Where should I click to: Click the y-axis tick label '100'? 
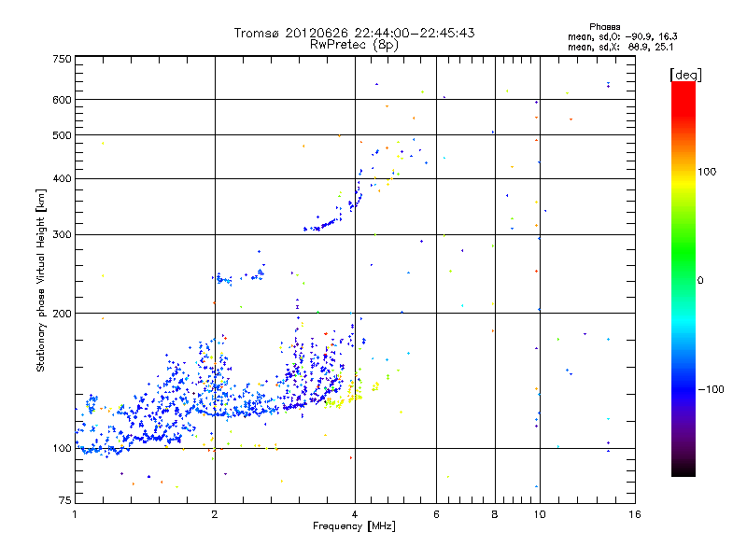63,449
